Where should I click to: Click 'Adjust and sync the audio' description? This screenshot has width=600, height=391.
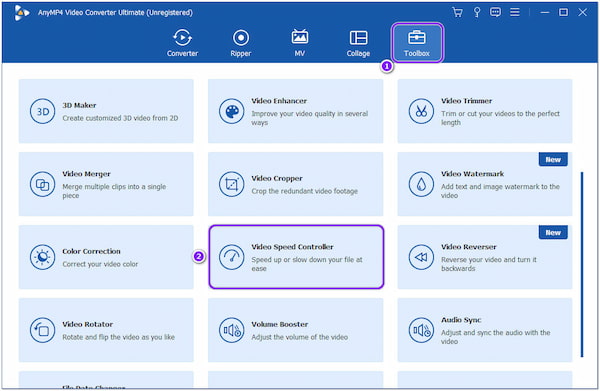tap(496, 337)
